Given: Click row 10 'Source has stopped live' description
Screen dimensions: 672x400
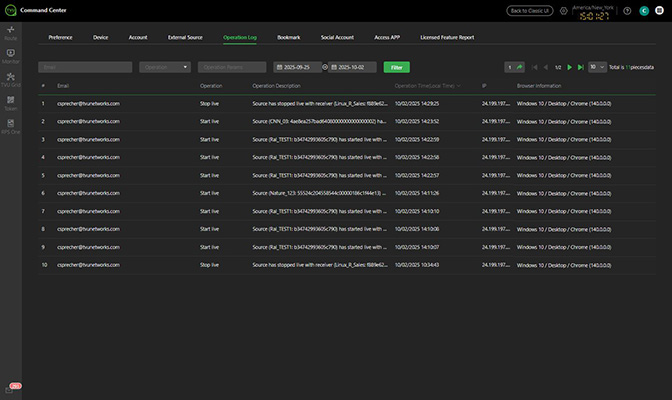Looking at the screenshot, I should [320, 265].
